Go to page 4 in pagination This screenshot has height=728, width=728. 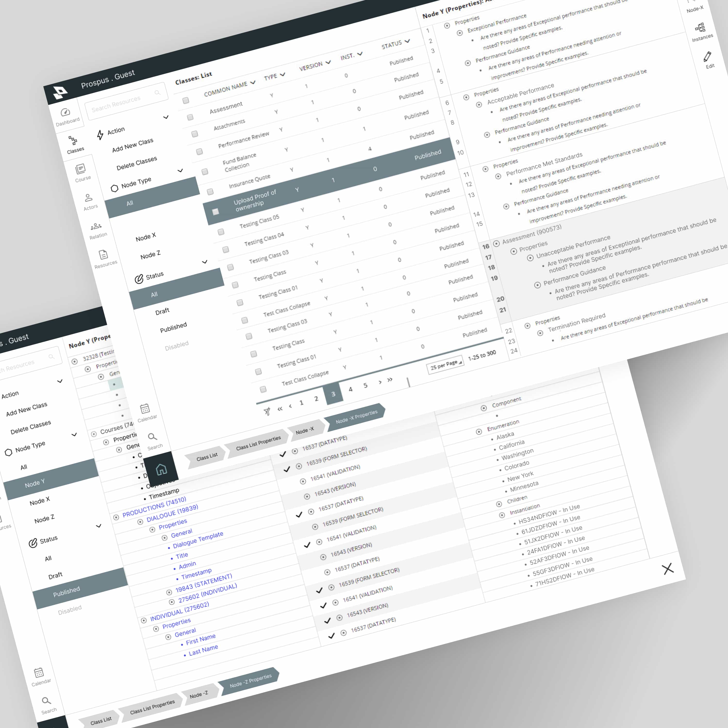[350, 390]
